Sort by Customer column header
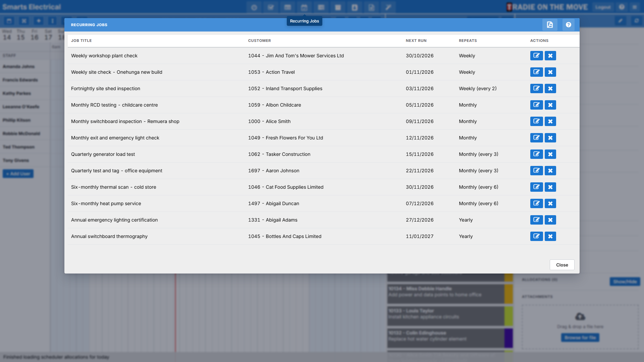The height and width of the screenshot is (362, 644). click(x=259, y=41)
